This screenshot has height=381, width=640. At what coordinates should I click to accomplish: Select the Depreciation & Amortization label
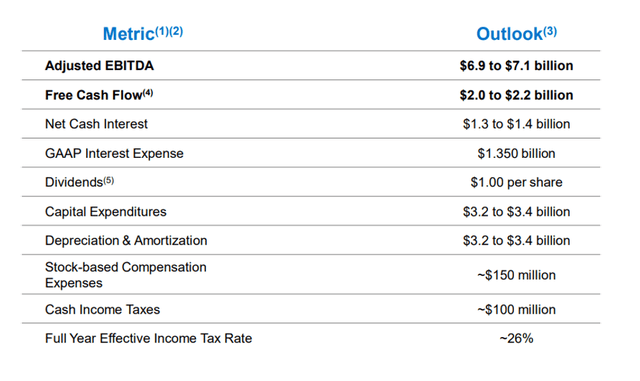tap(126, 241)
